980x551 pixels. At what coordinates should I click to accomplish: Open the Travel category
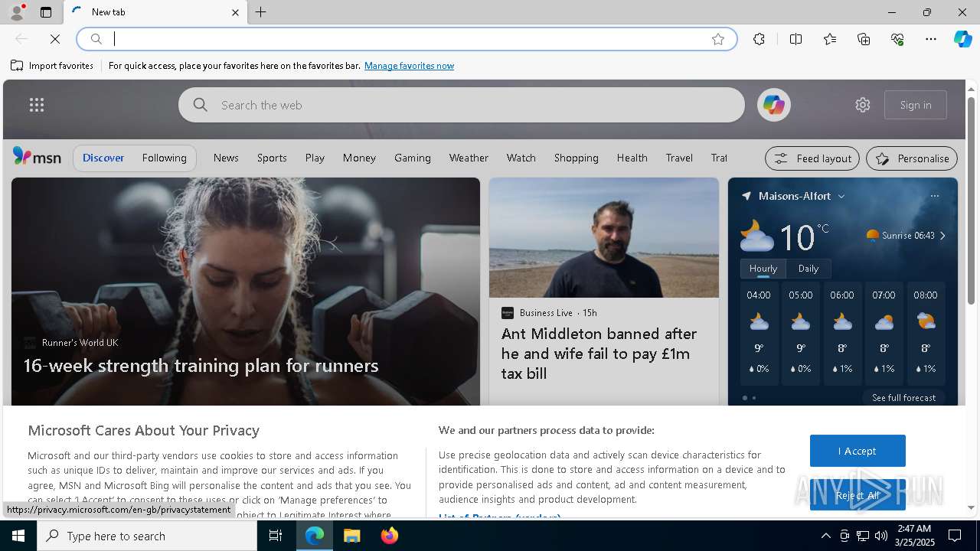point(679,158)
